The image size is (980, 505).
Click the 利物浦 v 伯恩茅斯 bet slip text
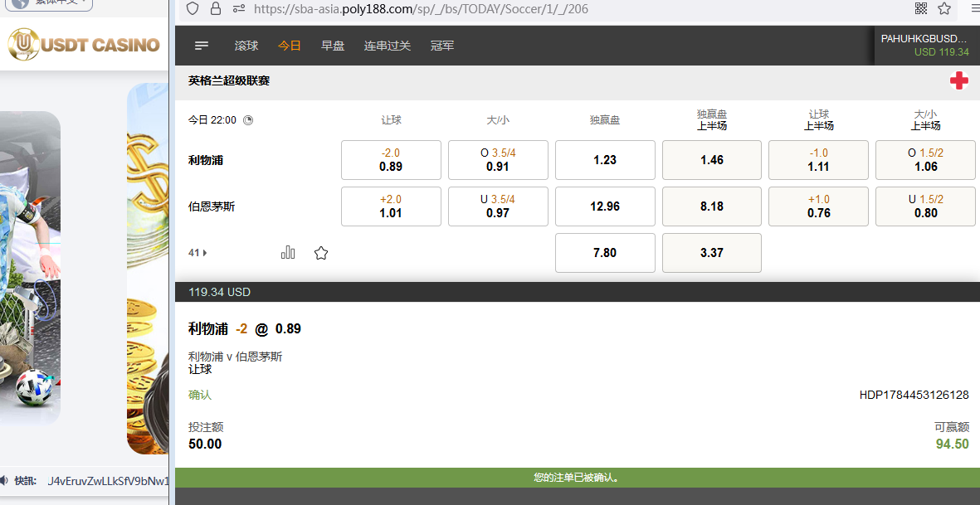coord(235,357)
